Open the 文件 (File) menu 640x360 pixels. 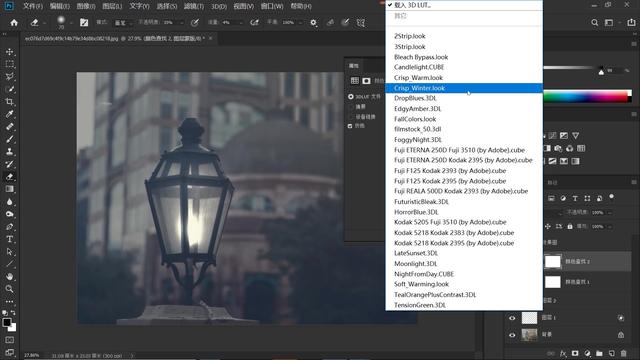[x=33, y=6]
